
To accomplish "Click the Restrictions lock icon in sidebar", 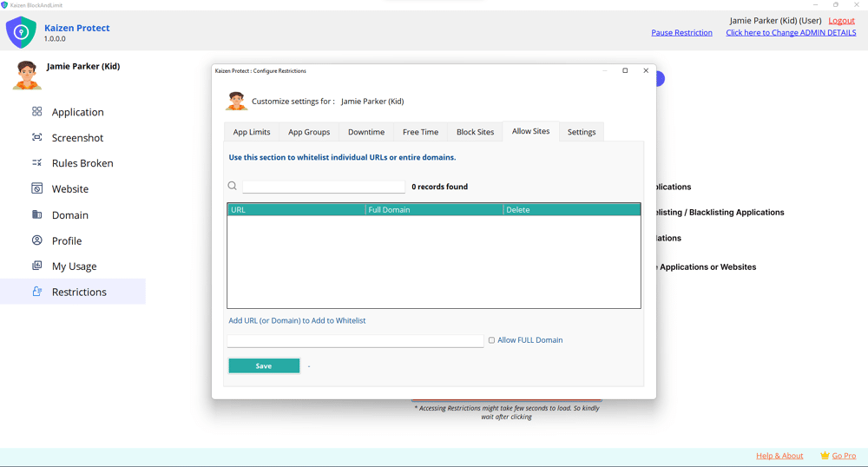I will pyautogui.click(x=36, y=292).
